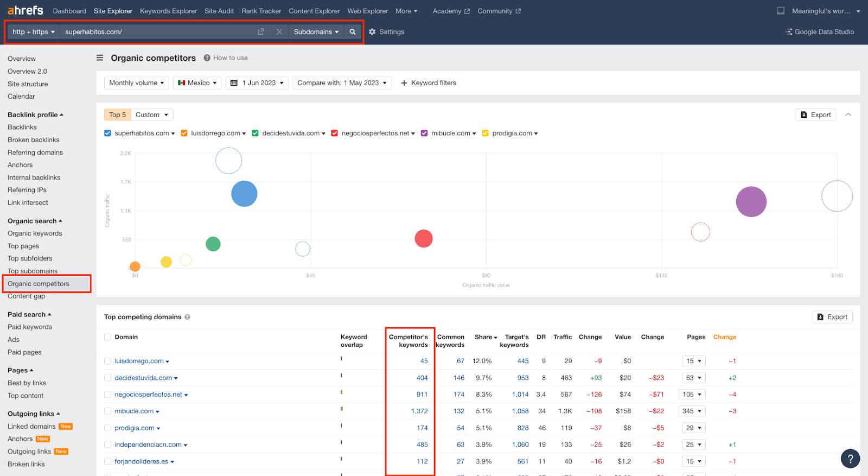Collapse the chart panel chevron
This screenshot has height=476, width=868.
coord(848,115)
